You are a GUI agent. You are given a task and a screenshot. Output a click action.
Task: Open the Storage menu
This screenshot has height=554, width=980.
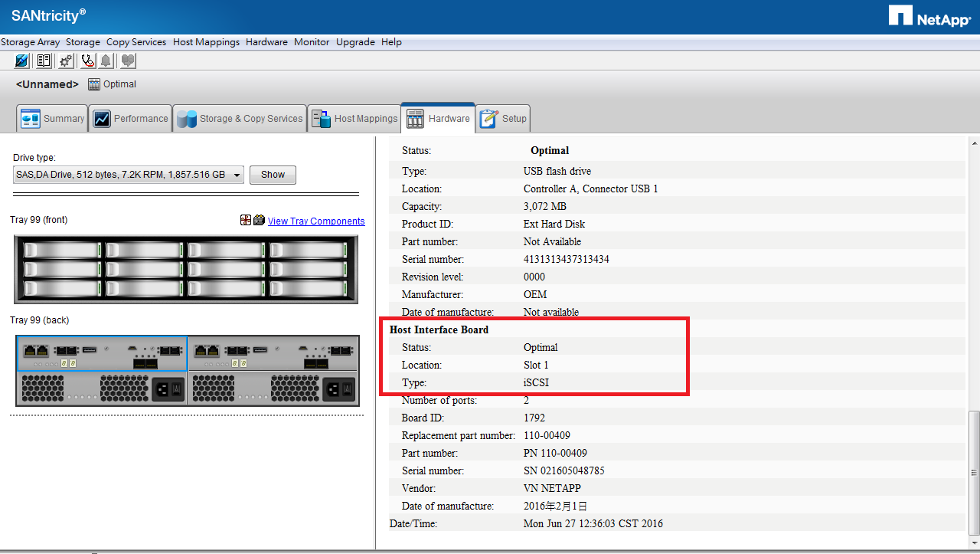tap(83, 42)
